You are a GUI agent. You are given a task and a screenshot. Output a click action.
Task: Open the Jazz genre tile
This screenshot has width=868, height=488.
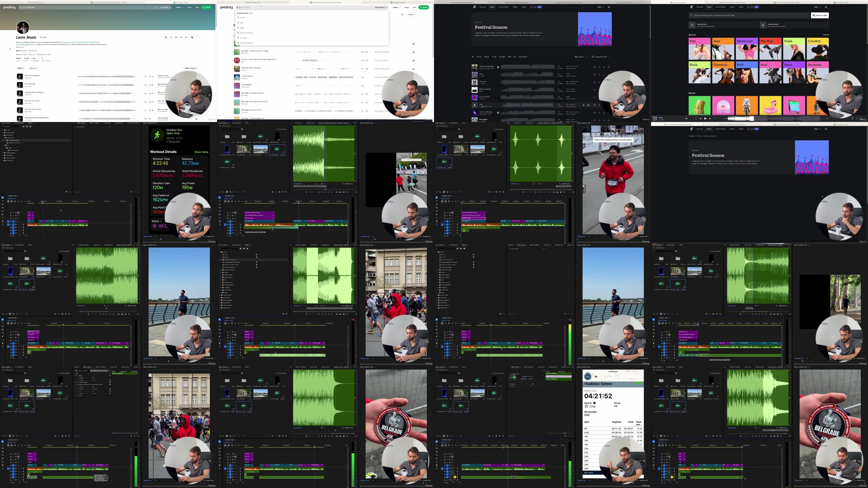click(723, 49)
